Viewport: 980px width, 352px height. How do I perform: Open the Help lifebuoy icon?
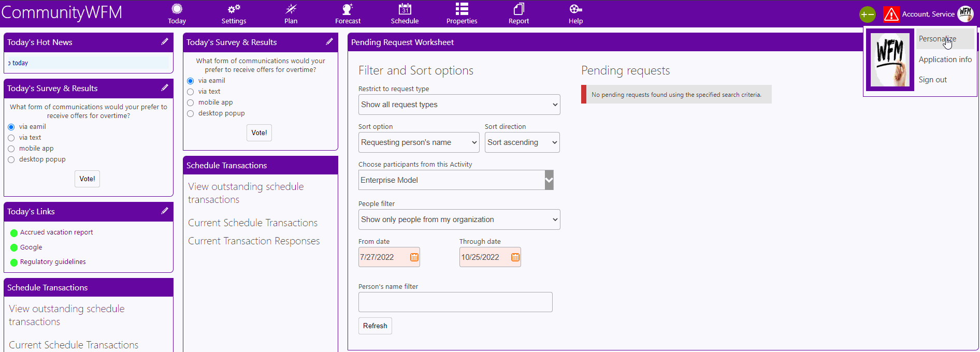pos(576,9)
